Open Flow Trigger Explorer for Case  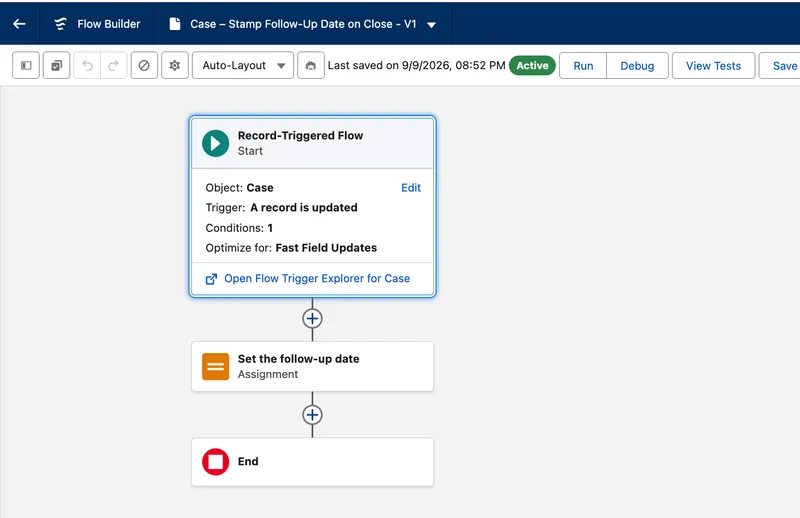click(317, 279)
